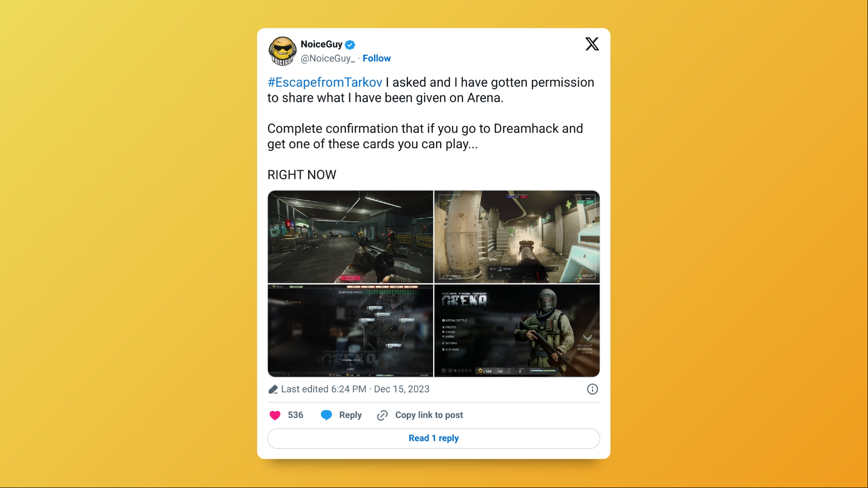Click the NoiceGuy display name
Screen dimensions: 868x488
322,44
